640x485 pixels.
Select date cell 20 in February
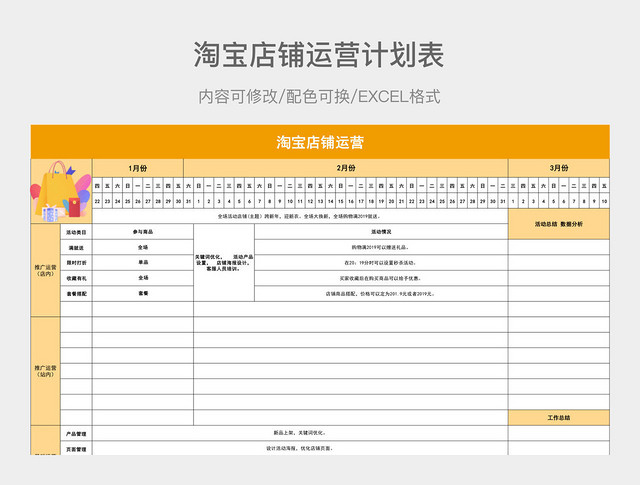coord(391,201)
